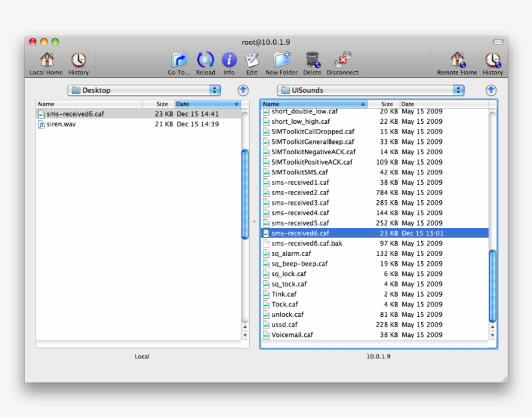Open the Desktop path dropdown
532x418 pixels.
(143, 90)
